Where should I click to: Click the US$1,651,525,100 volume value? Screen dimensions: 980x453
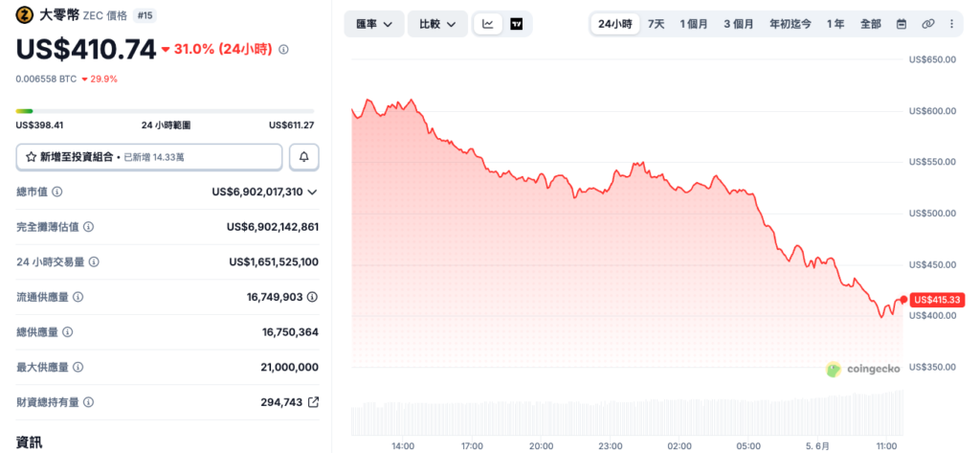click(x=274, y=262)
